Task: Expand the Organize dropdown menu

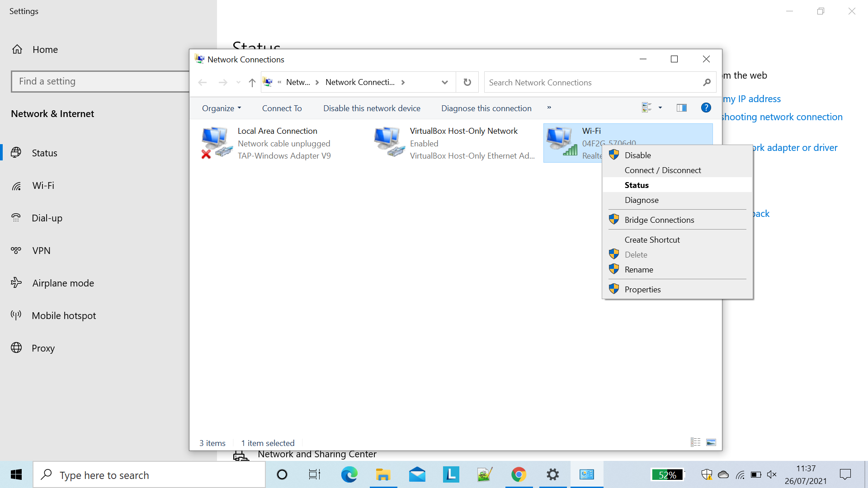Action: click(x=221, y=108)
